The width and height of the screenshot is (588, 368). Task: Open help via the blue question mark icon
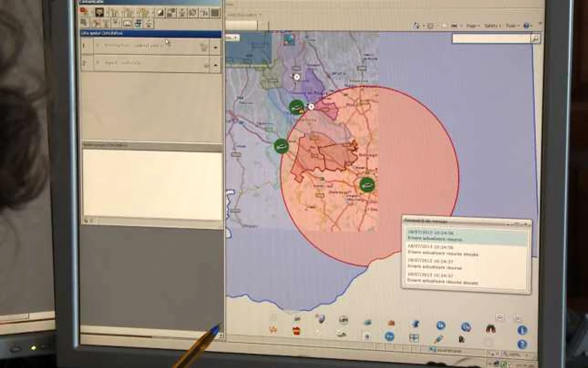[x=522, y=344]
